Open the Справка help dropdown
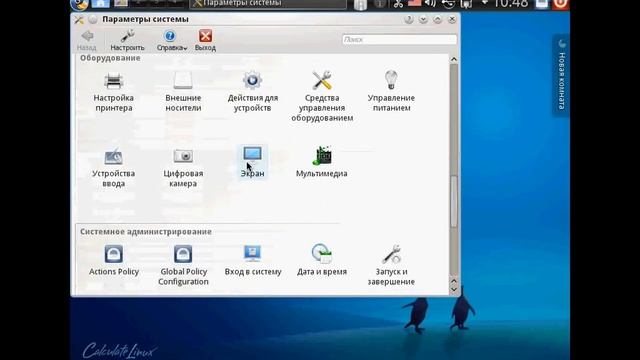Screen dimensions: 640x360 pos(171,40)
